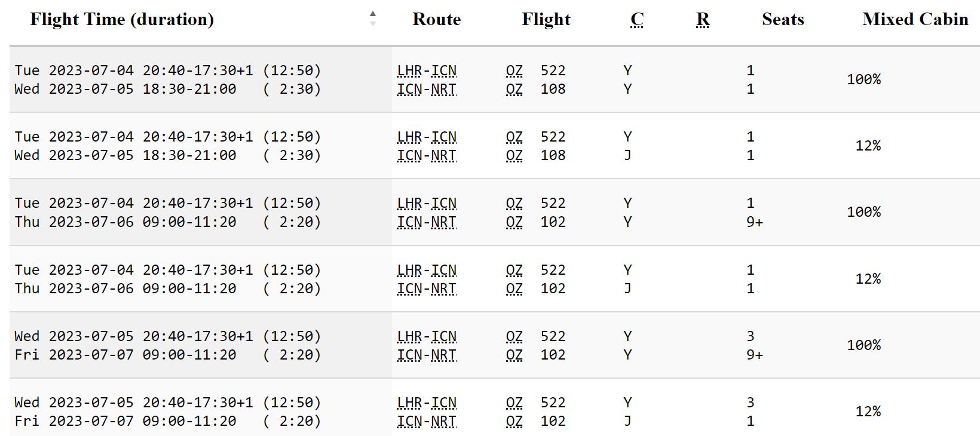Screen dimensions: 980x436
Task: Click the underlined C column header
Action: coord(637,19)
